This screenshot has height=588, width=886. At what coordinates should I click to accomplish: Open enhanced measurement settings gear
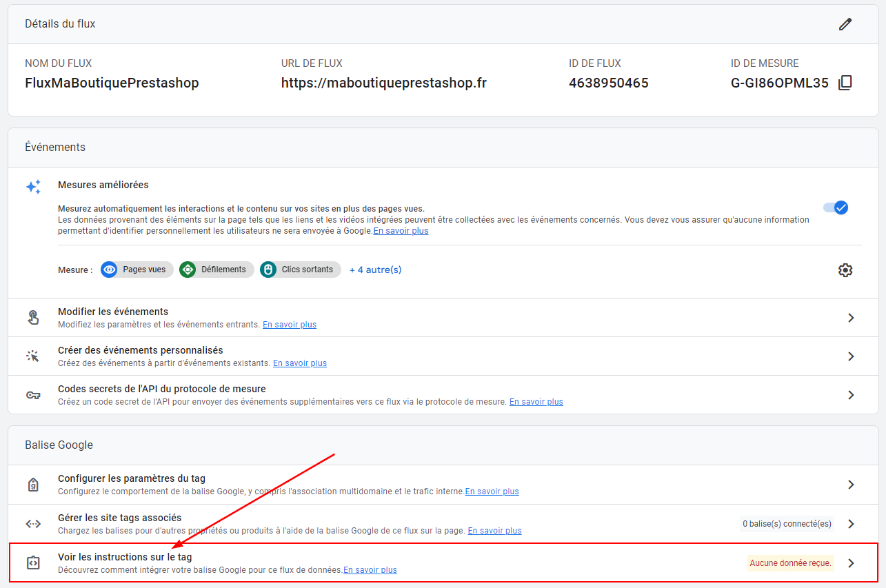(845, 270)
